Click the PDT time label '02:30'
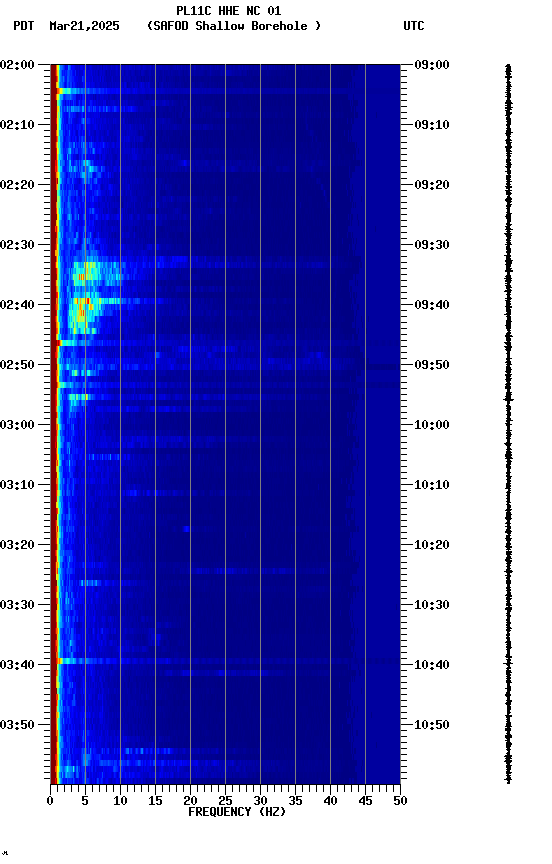 tap(17, 245)
